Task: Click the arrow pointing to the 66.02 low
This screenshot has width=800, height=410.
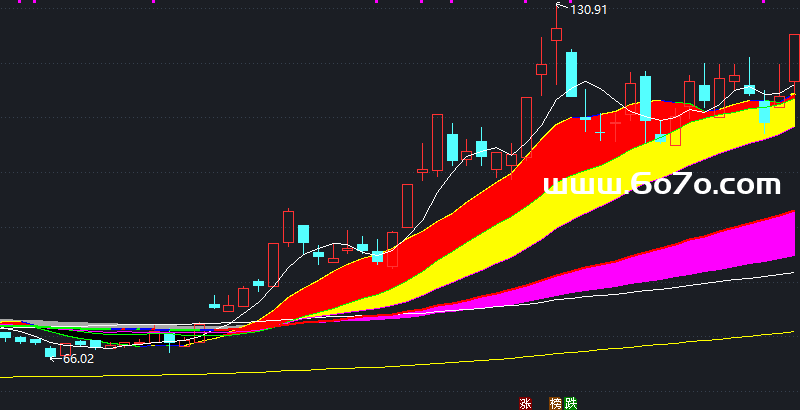Action: click(x=59, y=357)
